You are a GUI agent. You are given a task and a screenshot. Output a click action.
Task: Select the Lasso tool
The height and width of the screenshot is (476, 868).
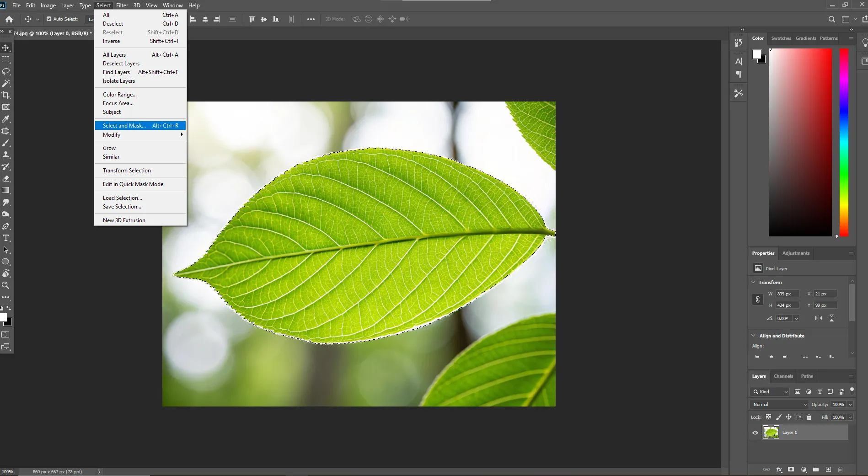(6, 72)
